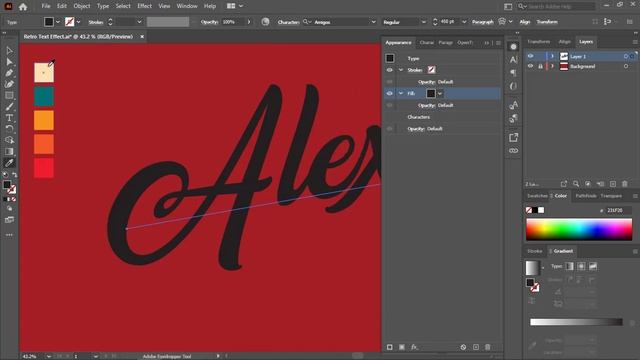The width and height of the screenshot is (640, 360).
Task: Delete selection in Layers panel
Action: click(x=624, y=184)
